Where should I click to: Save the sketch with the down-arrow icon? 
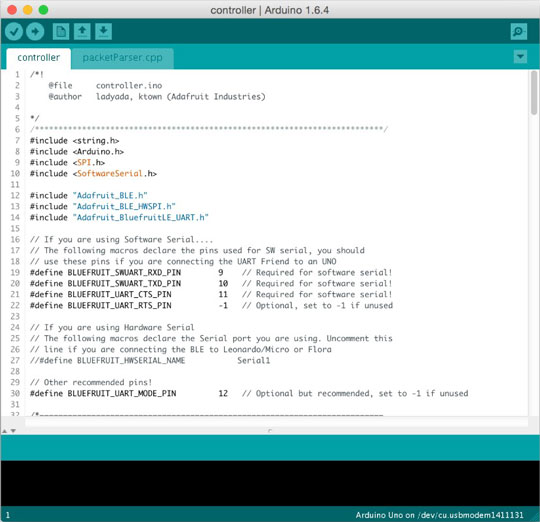(103, 32)
